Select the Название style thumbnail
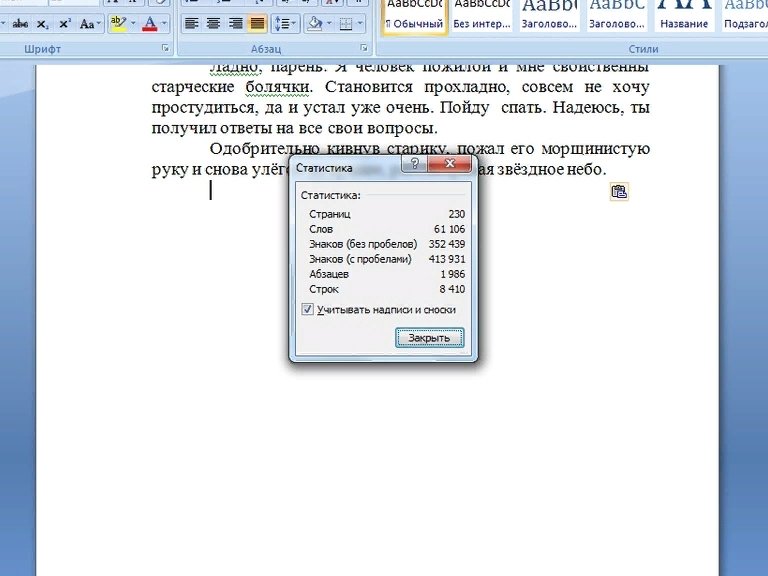The height and width of the screenshot is (576, 768). 685,14
